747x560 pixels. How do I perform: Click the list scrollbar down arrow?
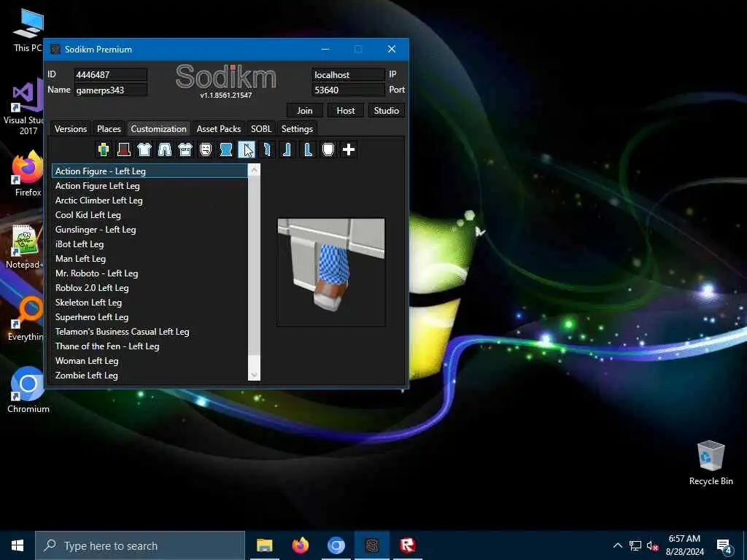255,375
